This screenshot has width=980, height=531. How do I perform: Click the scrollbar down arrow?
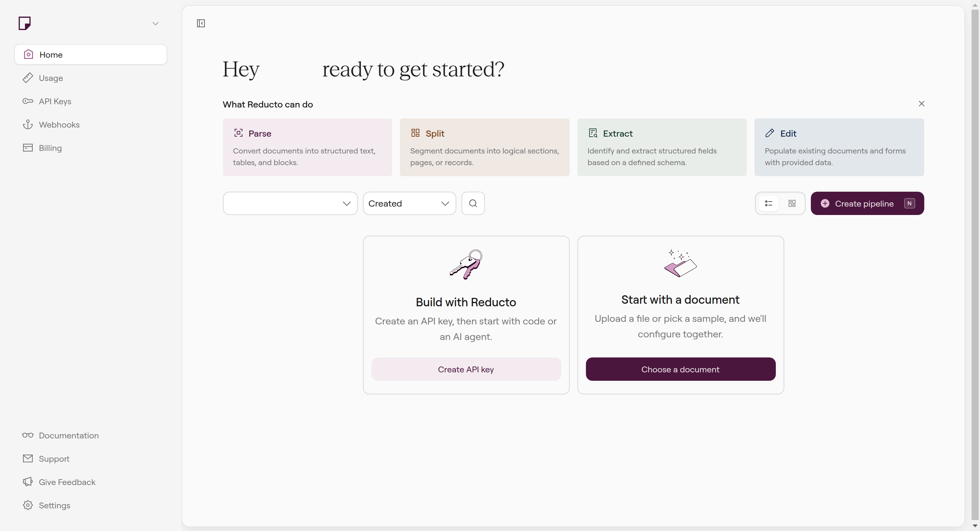(975, 526)
